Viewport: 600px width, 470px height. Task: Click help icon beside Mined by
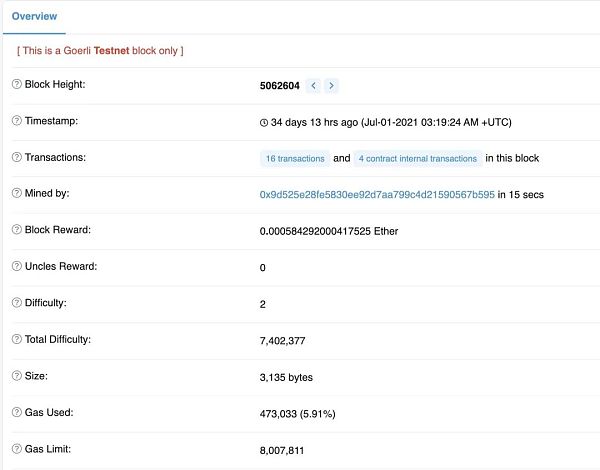[17, 194]
